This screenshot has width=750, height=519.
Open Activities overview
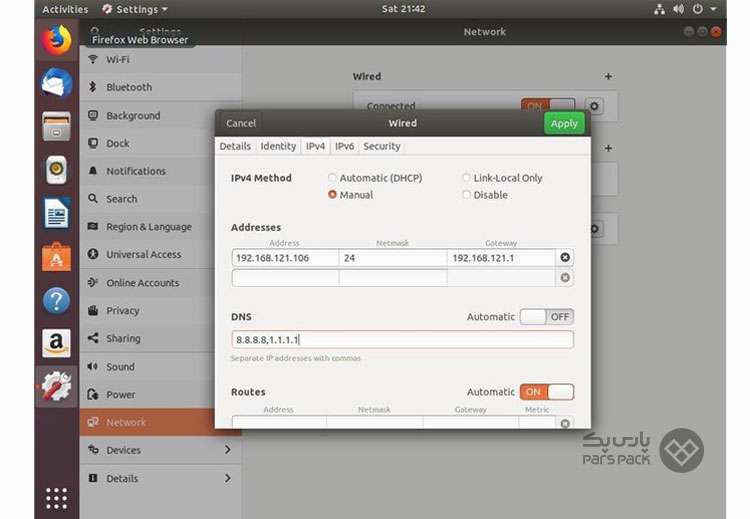[65, 9]
